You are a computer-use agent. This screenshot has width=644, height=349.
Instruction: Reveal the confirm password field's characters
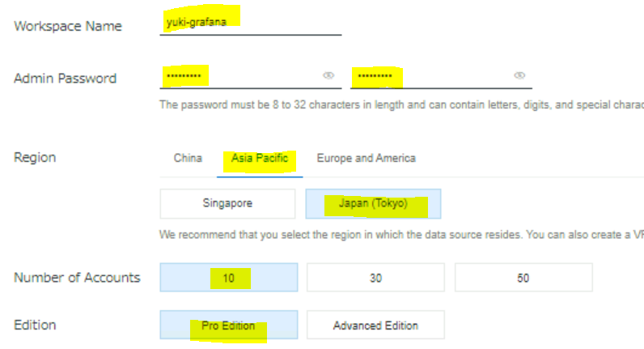click(x=519, y=75)
